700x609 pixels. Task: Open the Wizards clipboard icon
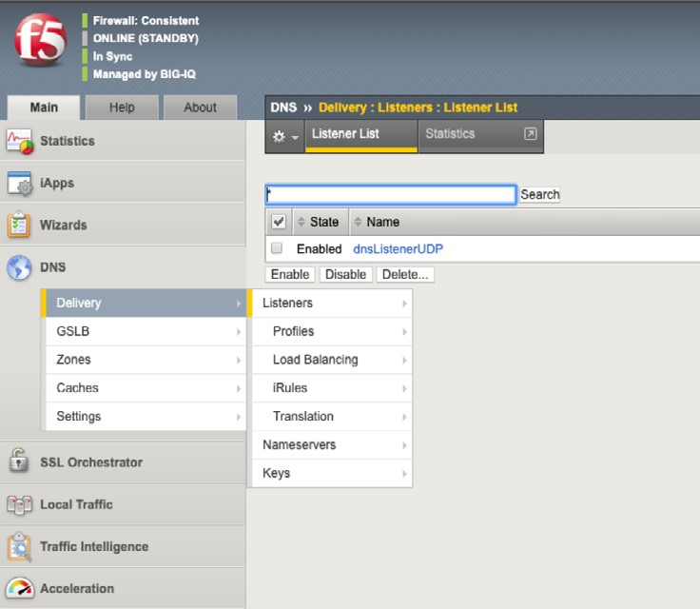pos(19,225)
